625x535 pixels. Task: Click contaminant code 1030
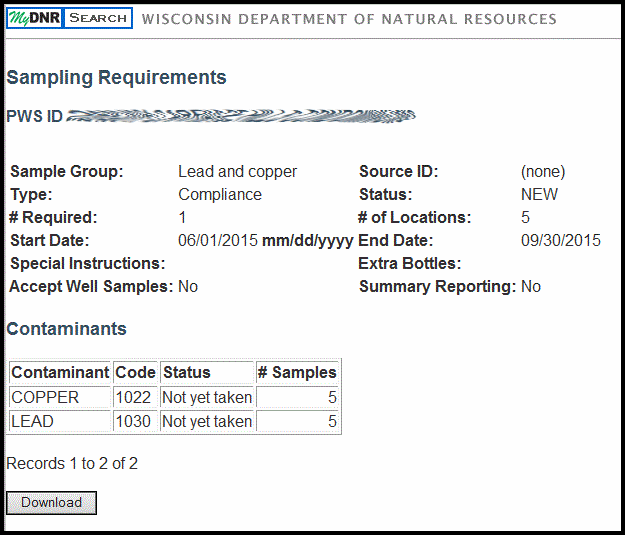pyautogui.click(x=133, y=421)
